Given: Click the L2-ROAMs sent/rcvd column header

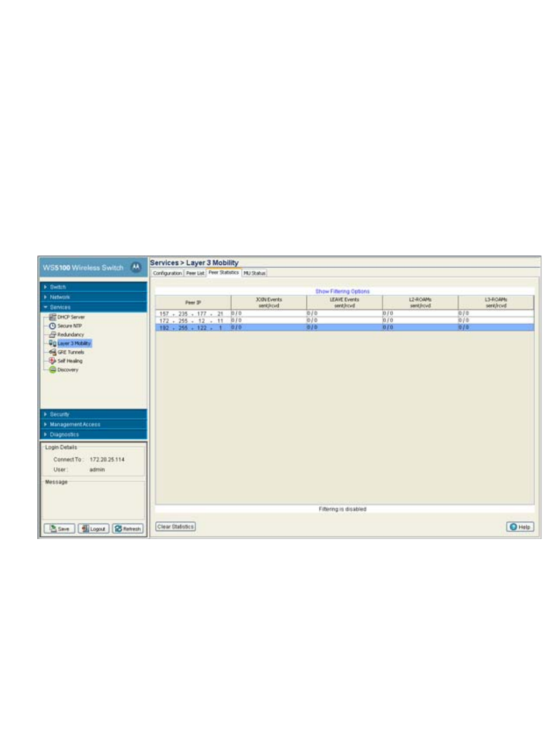Looking at the screenshot, I should (x=421, y=302).
